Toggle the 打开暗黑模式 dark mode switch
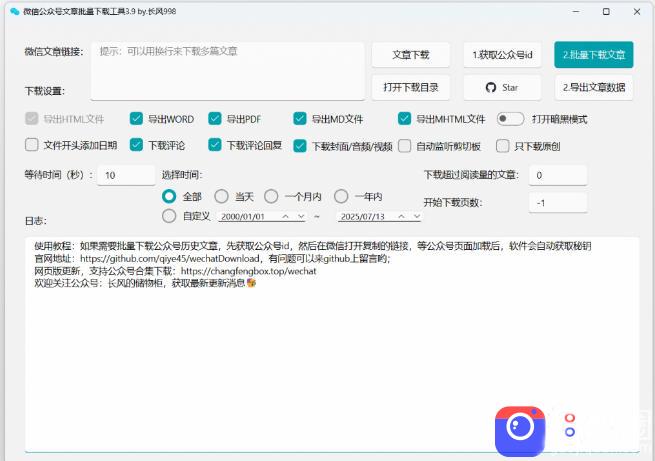This screenshot has width=655, height=461. 510,119
